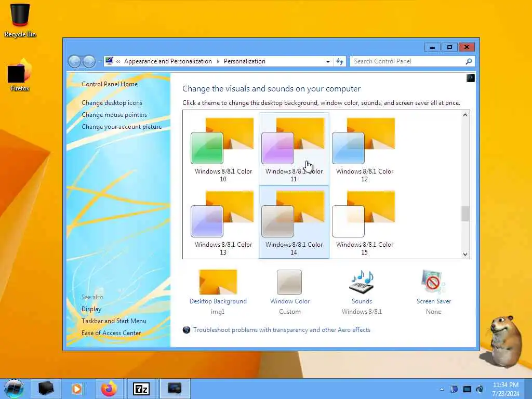Select the Windows 8/8.1 Color 11 theme
Screen dimensions: 532x399
tap(294, 149)
